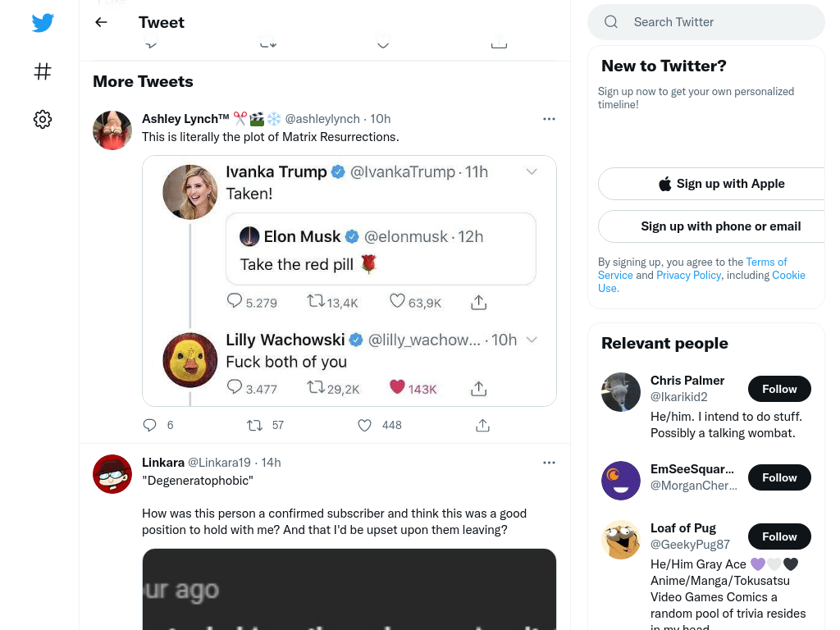Image resolution: width=840 pixels, height=630 pixels.
Task: Open Linkara's profile avatar
Action: 112,474
